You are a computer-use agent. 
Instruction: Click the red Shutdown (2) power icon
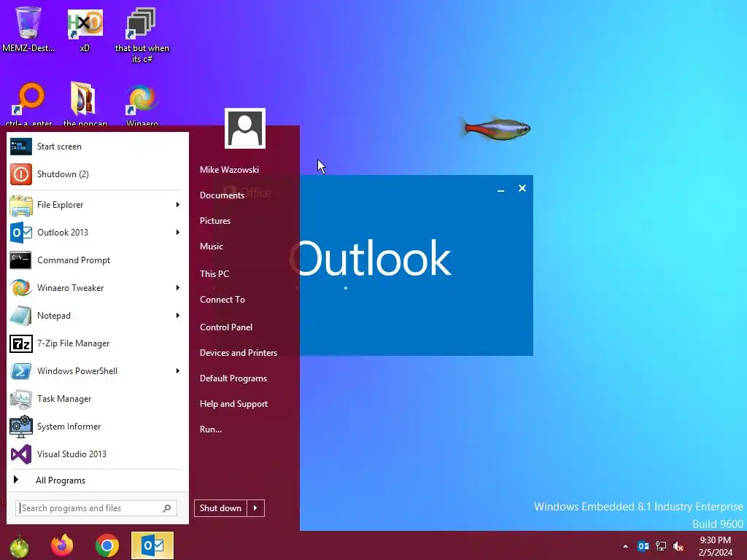pyautogui.click(x=21, y=174)
